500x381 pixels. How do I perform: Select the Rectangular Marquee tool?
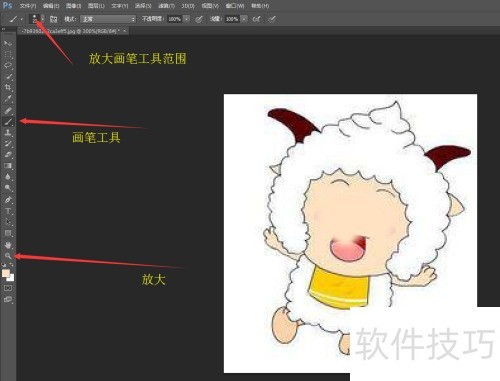(x=8, y=54)
